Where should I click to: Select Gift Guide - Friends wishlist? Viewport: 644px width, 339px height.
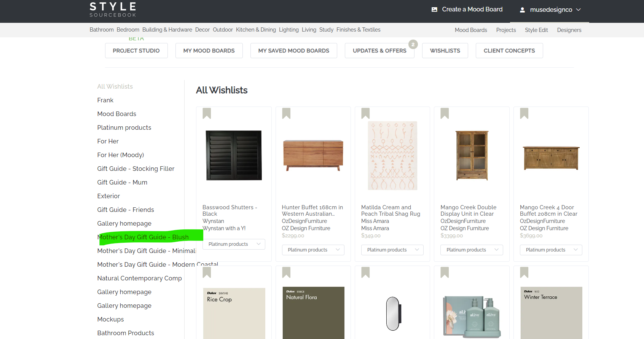pyautogui.click(x=126, y=210)
